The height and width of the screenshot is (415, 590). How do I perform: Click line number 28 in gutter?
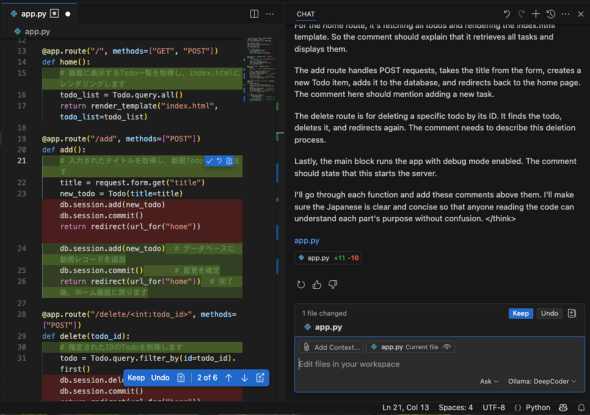22,314
